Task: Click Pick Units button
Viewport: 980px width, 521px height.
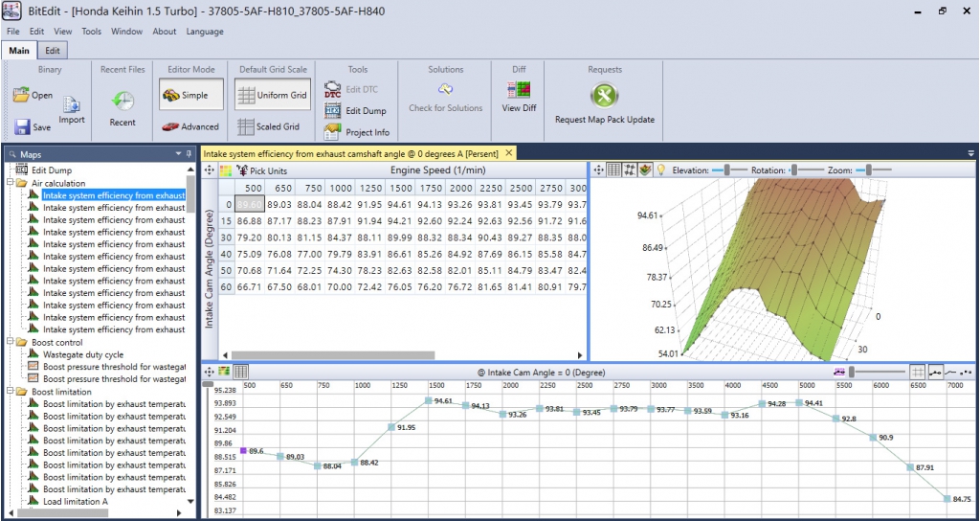Action: tap(262, 170)
